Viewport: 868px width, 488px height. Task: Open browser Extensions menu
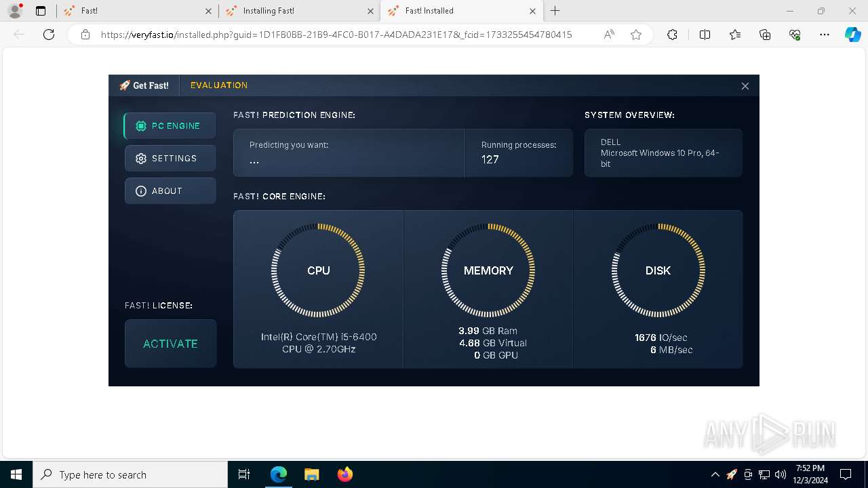672,35
